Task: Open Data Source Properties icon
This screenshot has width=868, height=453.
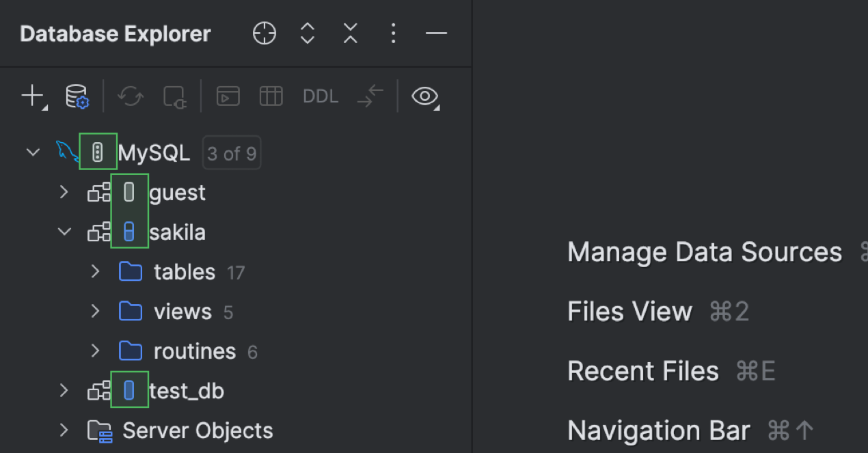Action: (x=77, y=96)
